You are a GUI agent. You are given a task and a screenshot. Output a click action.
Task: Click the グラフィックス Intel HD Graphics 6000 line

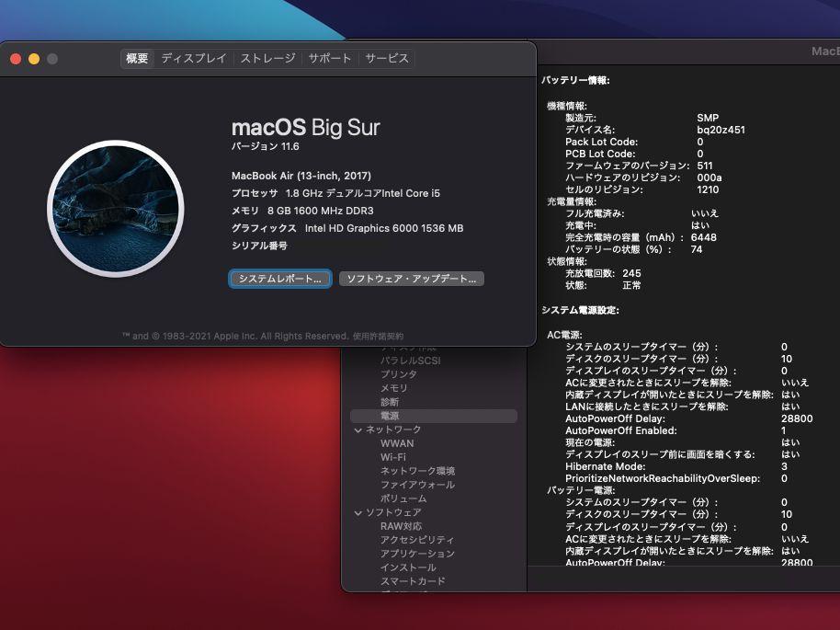click(347, 228)
